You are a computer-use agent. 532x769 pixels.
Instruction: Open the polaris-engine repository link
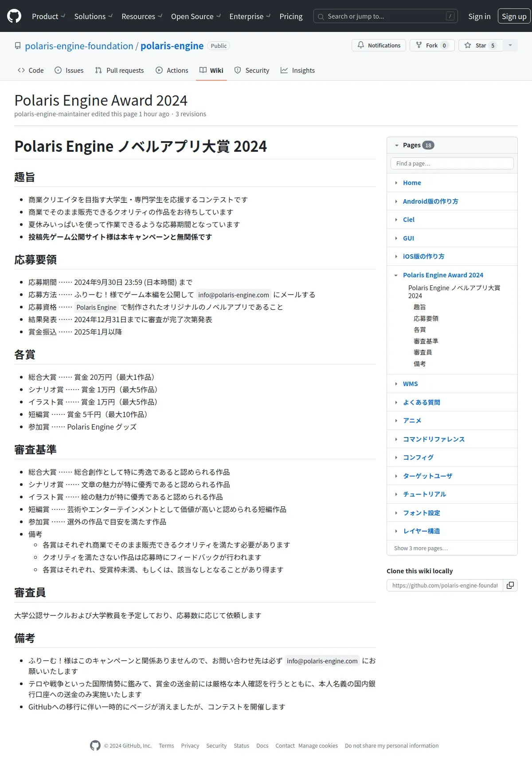pos(172,46)
